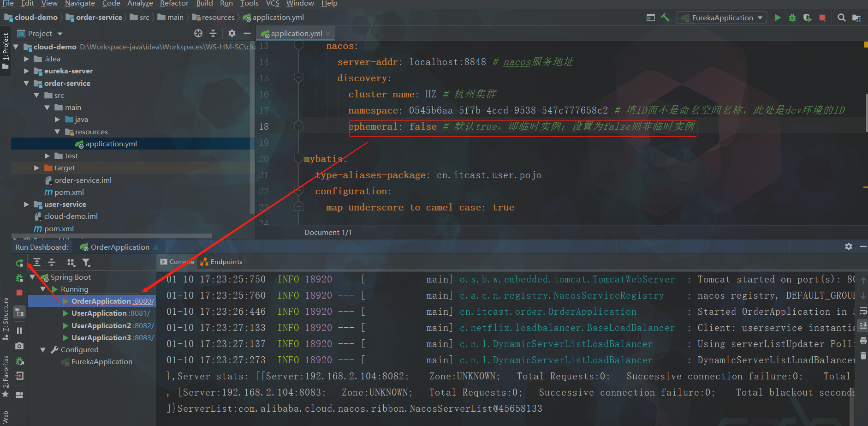Click the Build Project hammer icon

coord(665,18)
